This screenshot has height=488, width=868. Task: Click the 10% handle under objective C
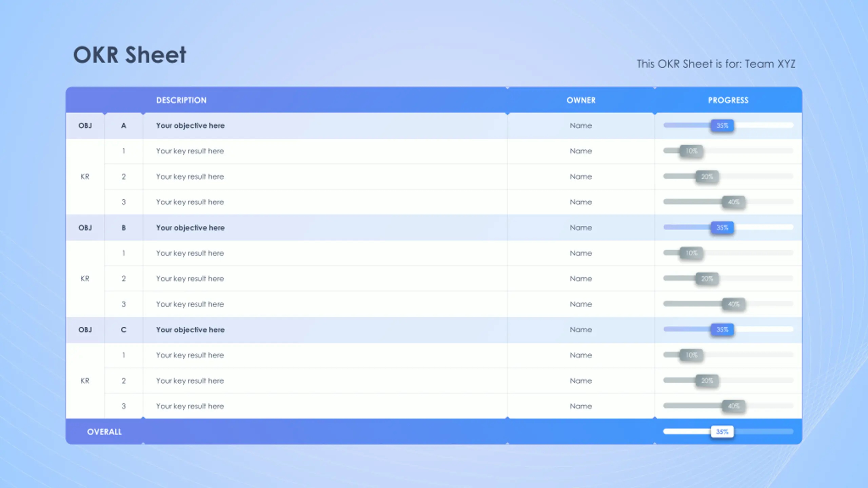point(691,355)
